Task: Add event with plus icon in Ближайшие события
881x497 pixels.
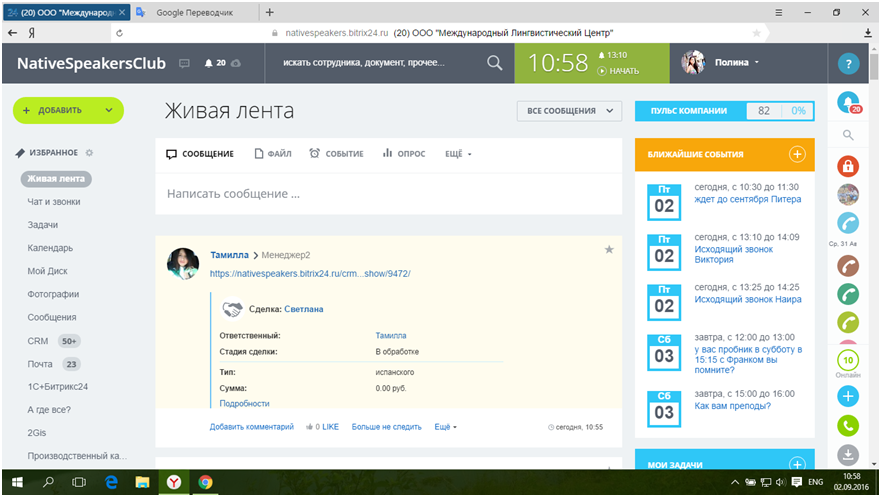Action: pos(797,154)
